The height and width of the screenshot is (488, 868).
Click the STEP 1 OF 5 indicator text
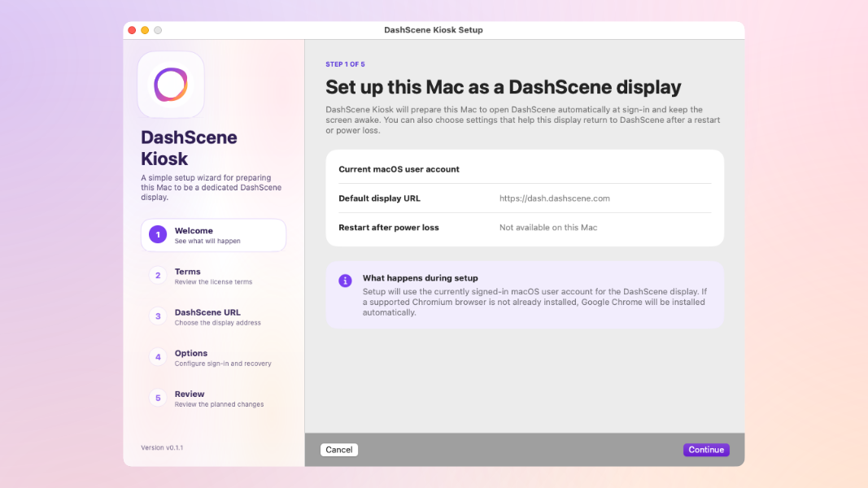[345, 64]
